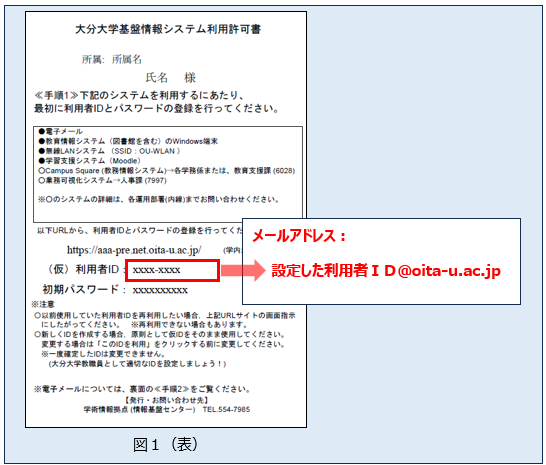Image resolution: width=546 pixels, height=465 pixels.
Task: Open the https://aaa-pre.net.oita-u.ac.jp/ URL
Action: (134, 250)
